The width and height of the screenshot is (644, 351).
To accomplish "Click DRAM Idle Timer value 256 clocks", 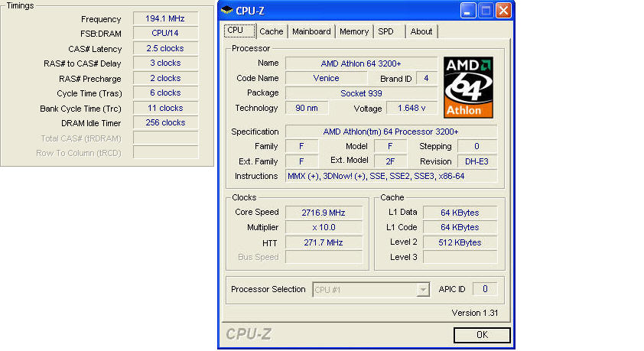I will (x=165, y=123).
